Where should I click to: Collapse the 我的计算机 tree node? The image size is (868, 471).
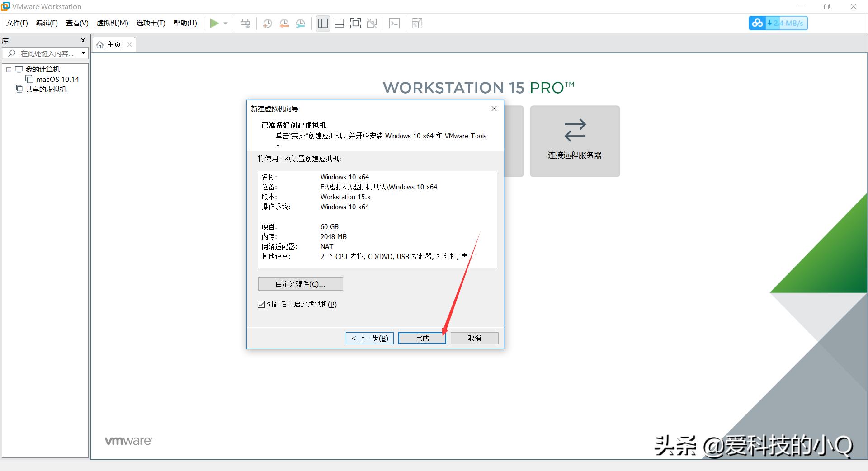[x=8, y=69]
